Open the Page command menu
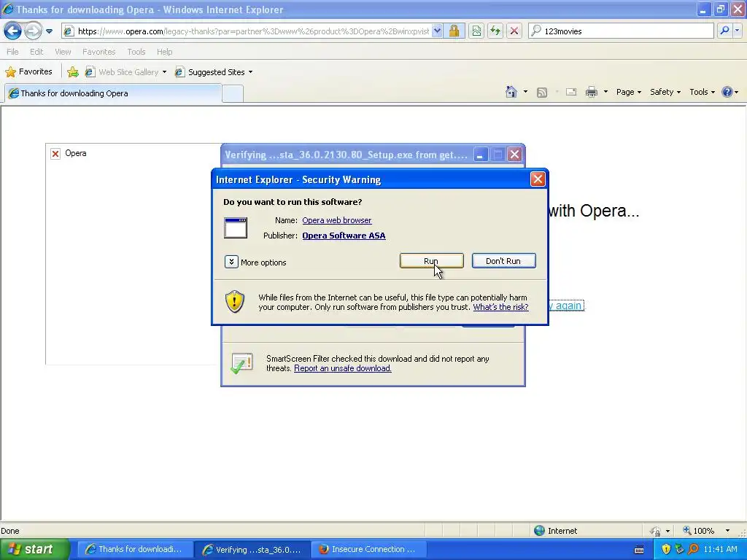747x560 pixels. [628, 92]
